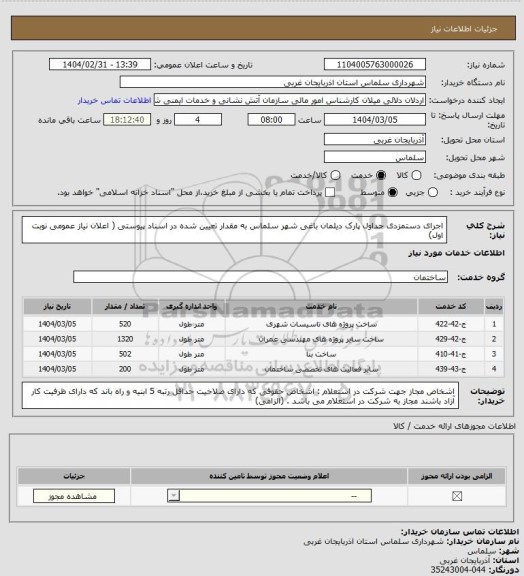Click quantity cell 200
Image resolution: width=524 pixels, height=576 pixels.
(125, 369)
